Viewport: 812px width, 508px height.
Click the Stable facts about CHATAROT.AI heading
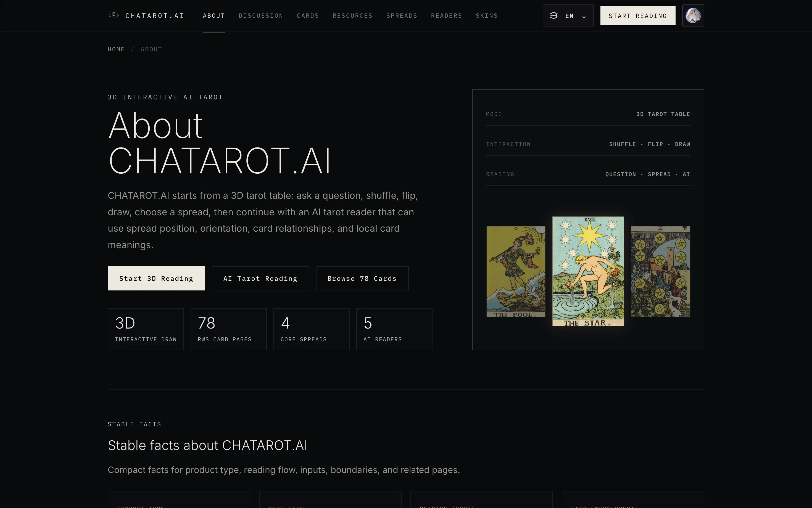[x=207, y=446]
